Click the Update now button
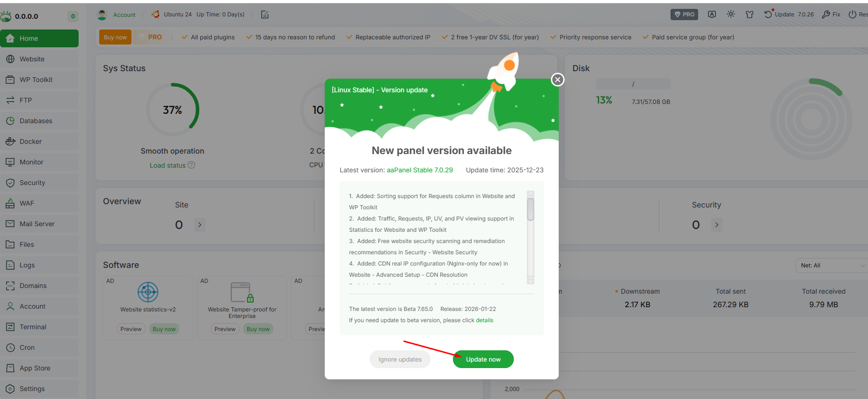 click(x=483, y=359)
